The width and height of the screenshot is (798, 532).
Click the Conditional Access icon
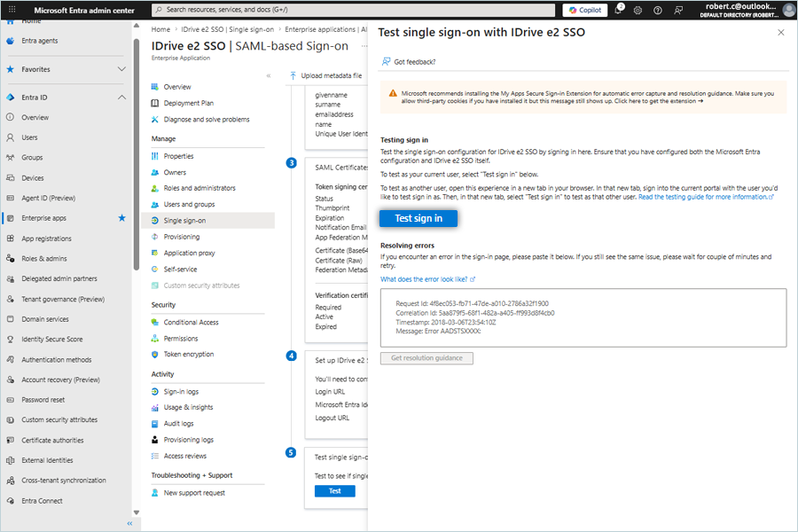154,322
